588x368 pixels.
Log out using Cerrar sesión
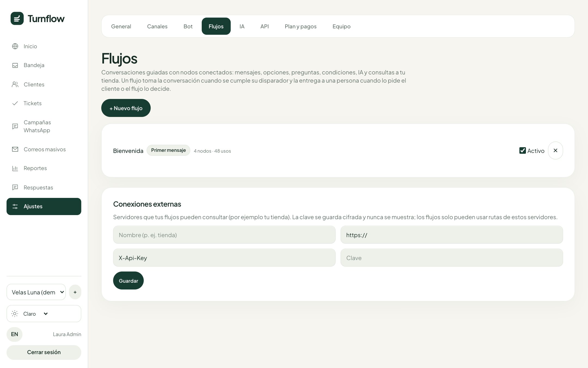click(44, 352)
